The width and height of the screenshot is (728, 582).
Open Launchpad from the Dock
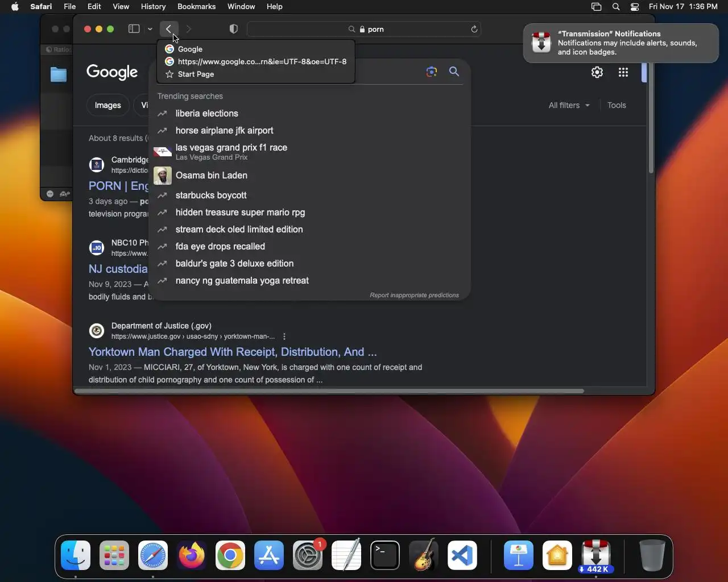[x=114, y=555]
